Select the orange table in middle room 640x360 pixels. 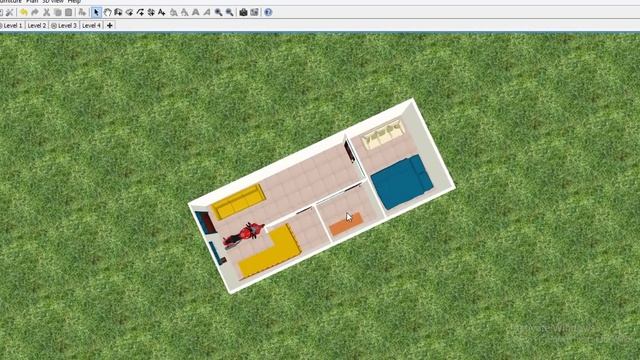tap(346, 224)
